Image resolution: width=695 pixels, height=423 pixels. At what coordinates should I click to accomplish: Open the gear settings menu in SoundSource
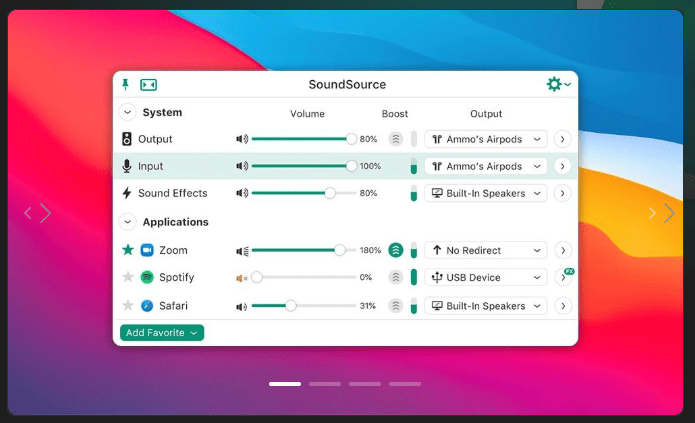coord(558,84)
